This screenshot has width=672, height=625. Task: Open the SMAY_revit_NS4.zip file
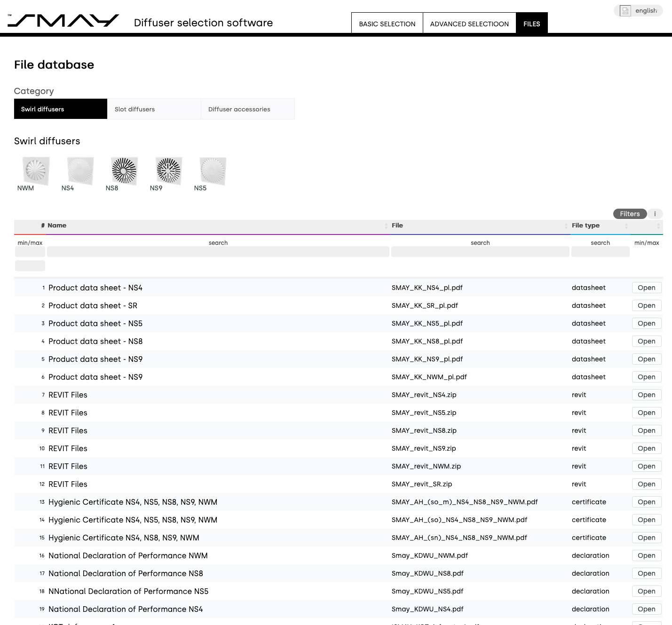pyautogui.click(x=647, y=395)
